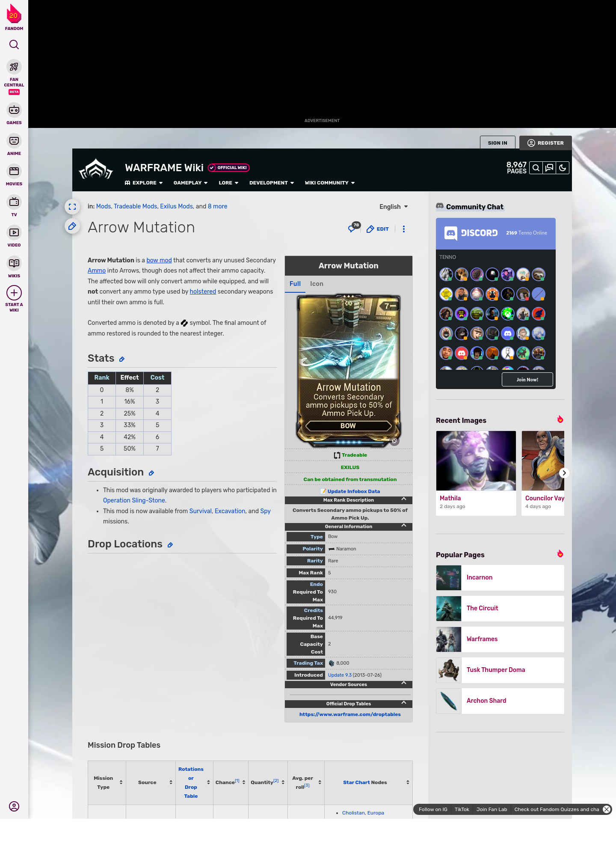Click the Discord Join Now button
The width and height of the screenshot is (616, 856).
[527, 380]
